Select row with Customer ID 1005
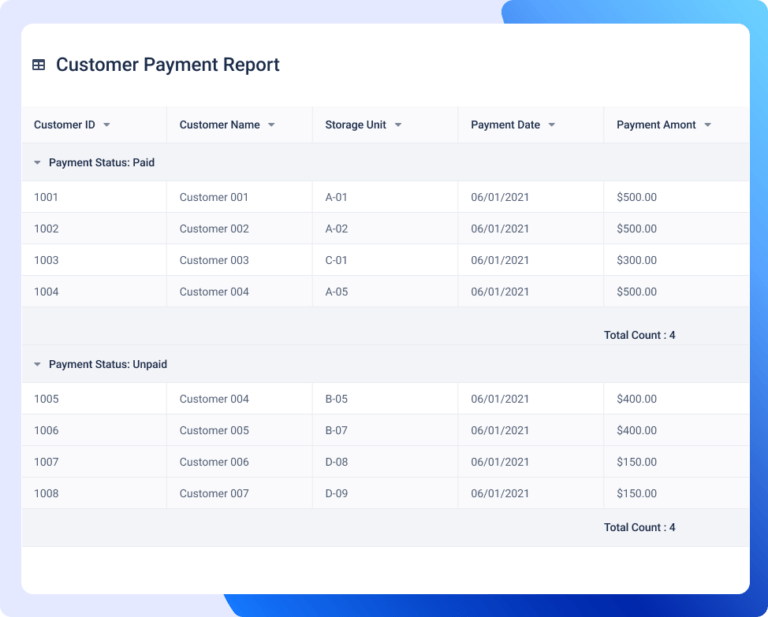Screen dimensions: 768x617 click(x=385, y=399)
